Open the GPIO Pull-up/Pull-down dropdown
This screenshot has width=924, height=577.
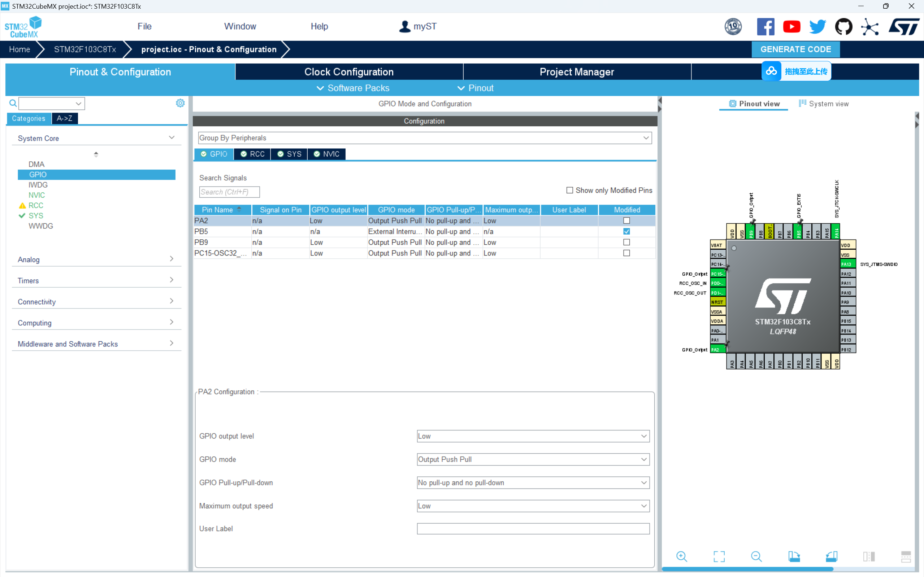point(533,483)
